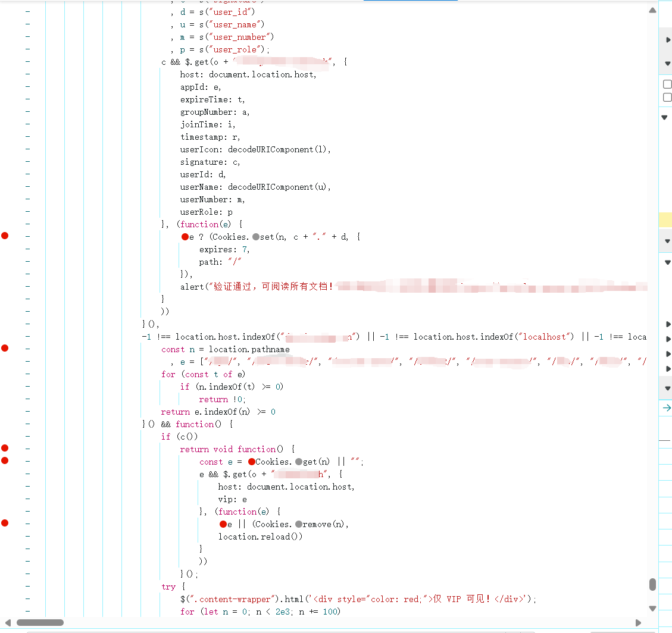Remove gutter breakpoint on "const n = location.pathname" line

pos(5,349)
